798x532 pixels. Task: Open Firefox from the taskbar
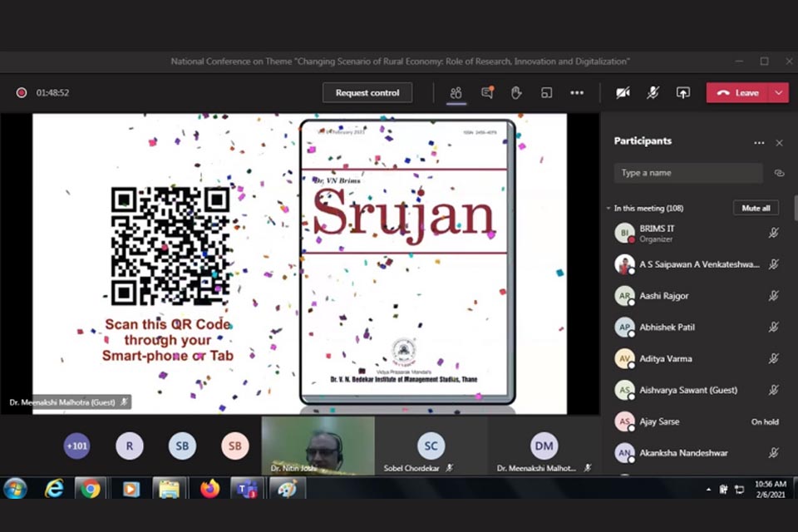pyautogui.click(x=209, y=490)
